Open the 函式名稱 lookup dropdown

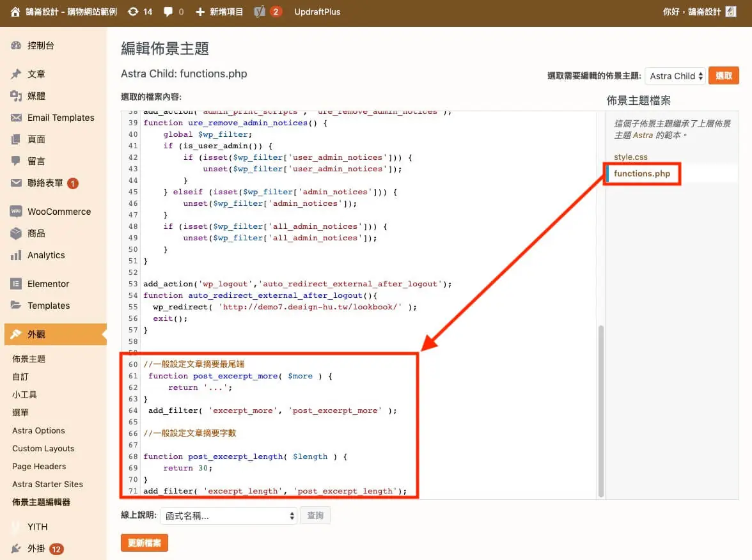(x=229, y=516)
